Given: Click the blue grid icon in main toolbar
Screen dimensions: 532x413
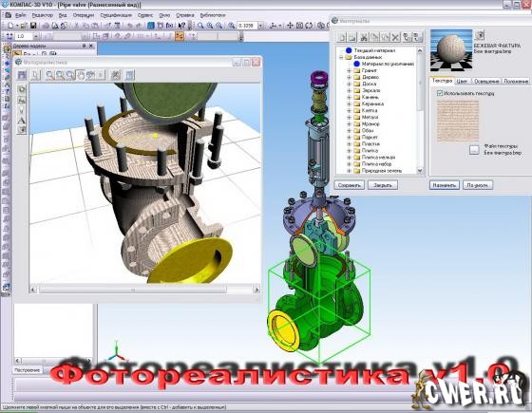Looking at the screenshot, I should click(151, 26).
